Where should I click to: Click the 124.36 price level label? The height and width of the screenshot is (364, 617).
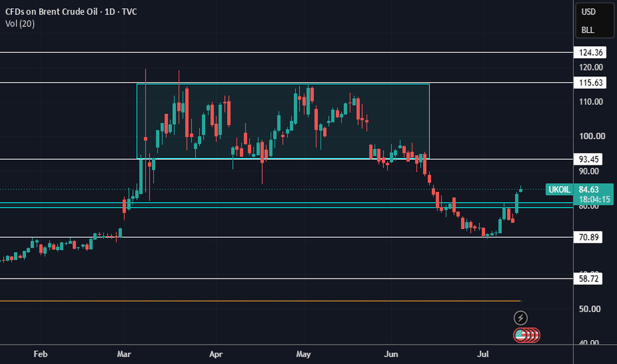point(591,52)
